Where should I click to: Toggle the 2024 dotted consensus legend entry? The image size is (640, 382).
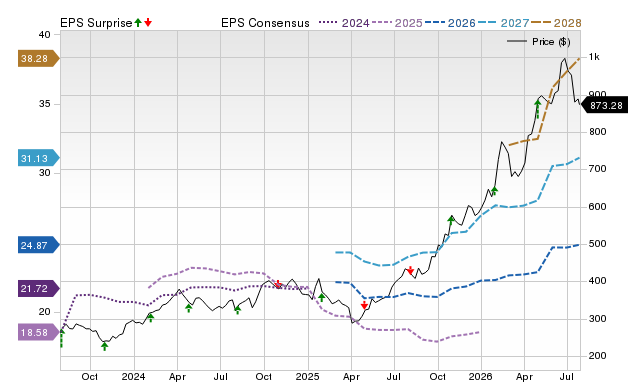coord(344,23)
